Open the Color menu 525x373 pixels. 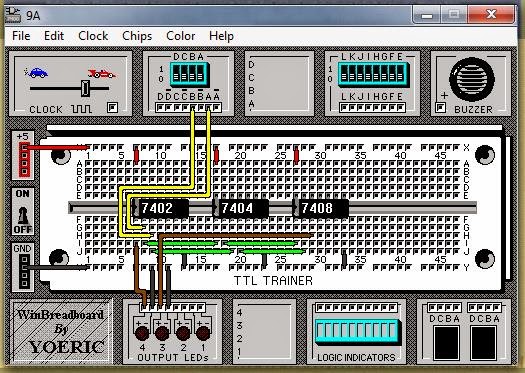180,36
